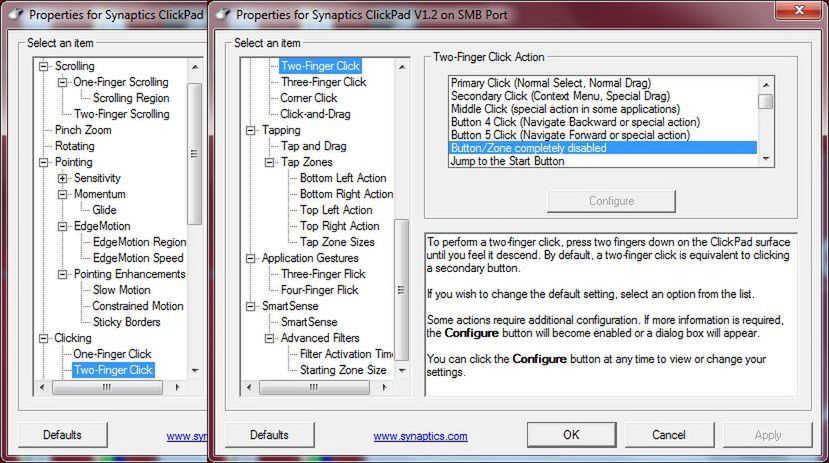
Task: Select Pinch Zoom item
Action: pyautogui.click(x=83, y=130)
